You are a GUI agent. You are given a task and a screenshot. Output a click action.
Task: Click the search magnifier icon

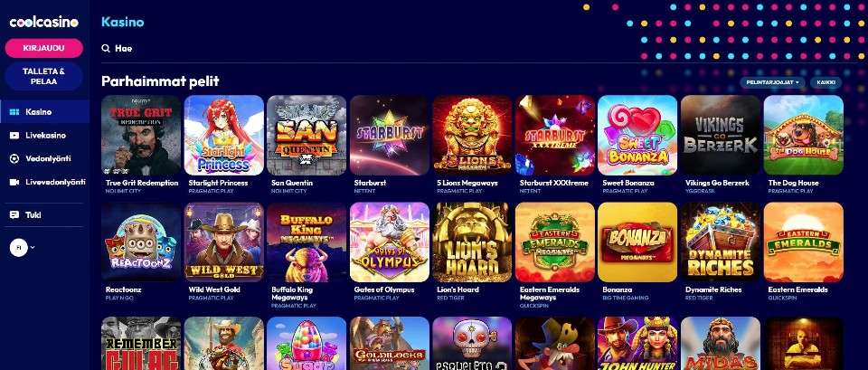[x=106, y=49]
